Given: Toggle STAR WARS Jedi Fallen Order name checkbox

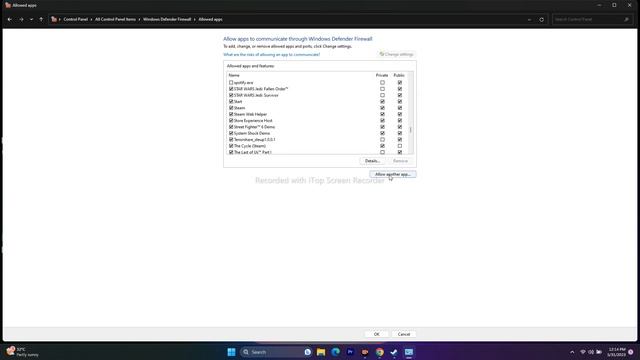Looking at the screenshot, I should point(231,89).
